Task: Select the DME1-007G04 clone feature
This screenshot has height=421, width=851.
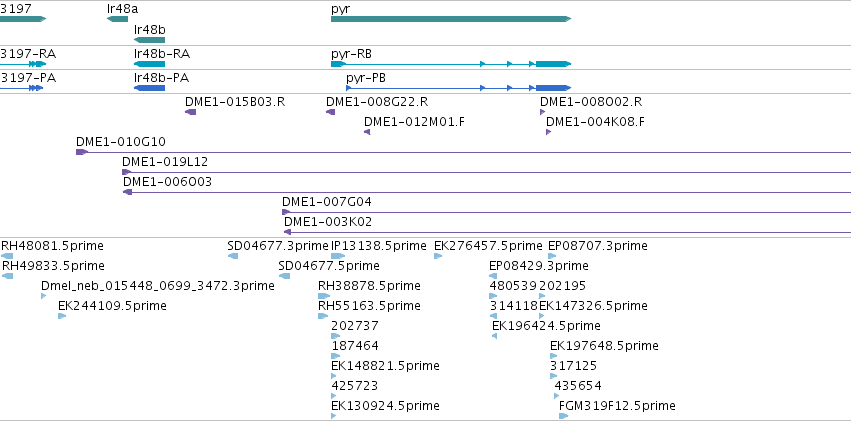Action: (567, 212)
